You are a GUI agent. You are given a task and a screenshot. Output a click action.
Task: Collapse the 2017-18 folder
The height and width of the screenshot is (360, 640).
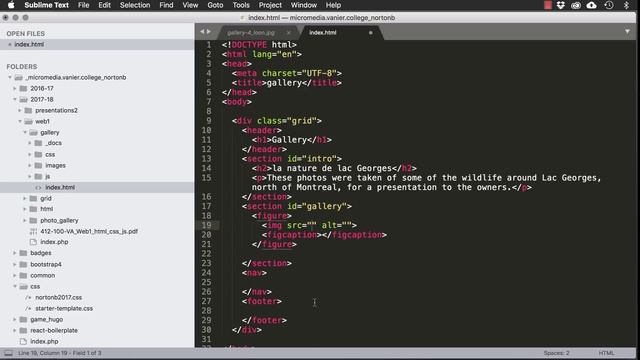(x=15, y=99)
